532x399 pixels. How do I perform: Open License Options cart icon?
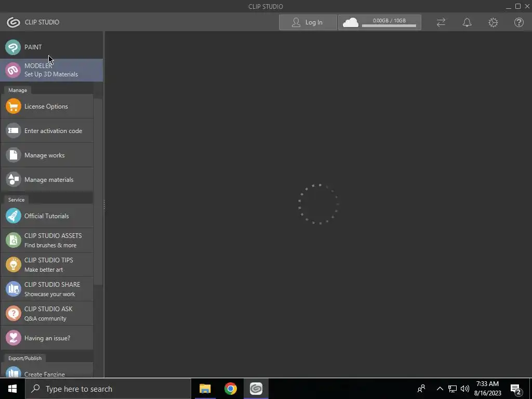pos(13,107)
